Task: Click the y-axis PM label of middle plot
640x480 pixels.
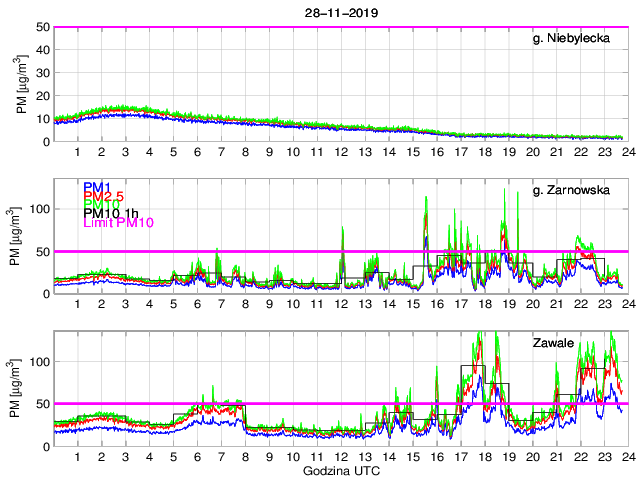Action: tap(21, 237)
